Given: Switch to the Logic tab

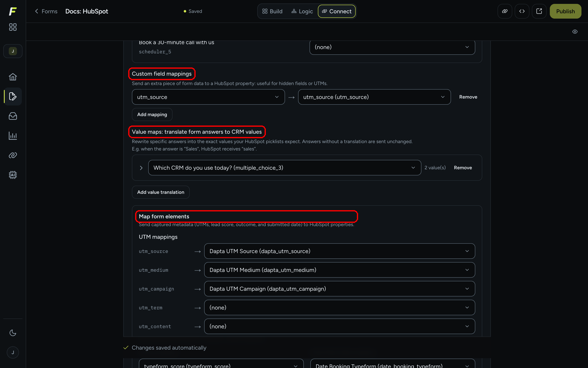Looking at the screenshot, I should [302, 11].
